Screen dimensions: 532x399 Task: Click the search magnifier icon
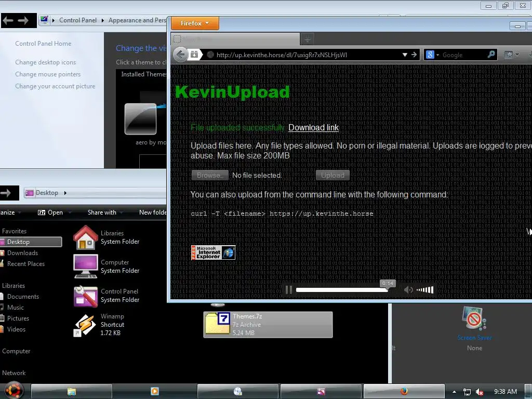(x=491, y=54)
